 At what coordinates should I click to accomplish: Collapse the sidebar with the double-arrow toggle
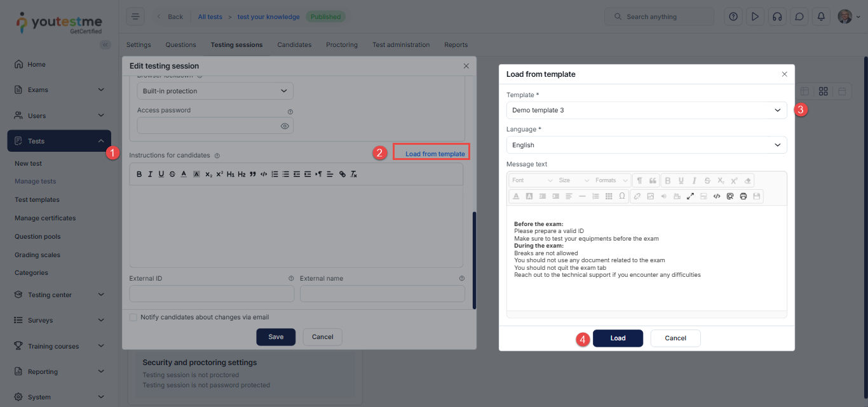pos(105,44)
